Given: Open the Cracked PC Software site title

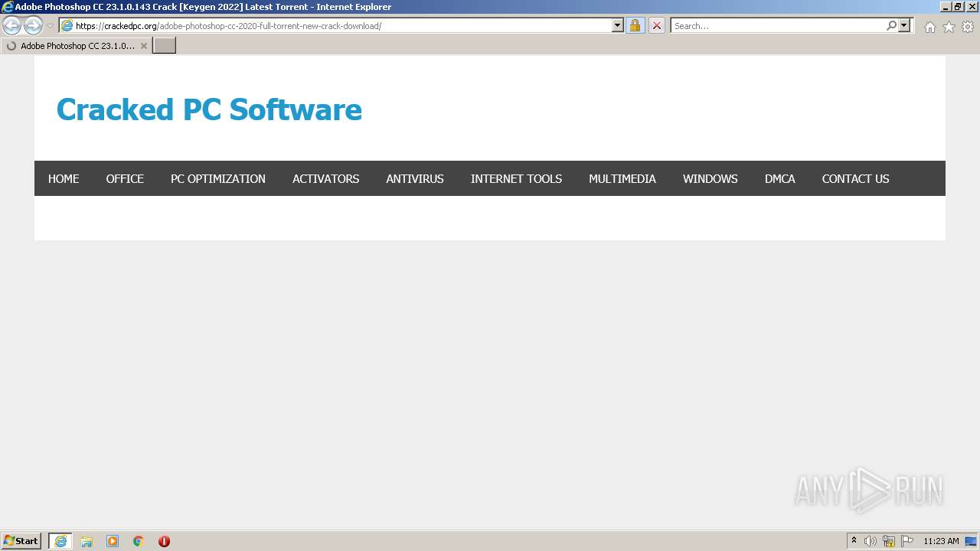Looking at the screenshot, I should [209, 109].
